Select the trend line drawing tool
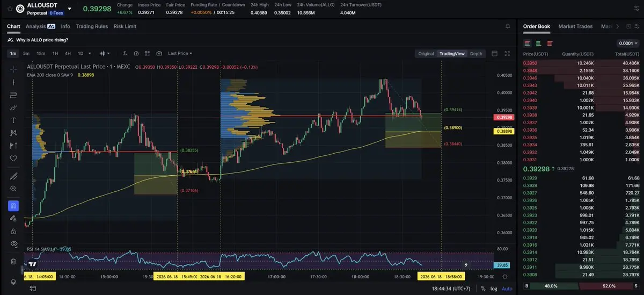Screen dimensions: 644x295 [13, 82]
